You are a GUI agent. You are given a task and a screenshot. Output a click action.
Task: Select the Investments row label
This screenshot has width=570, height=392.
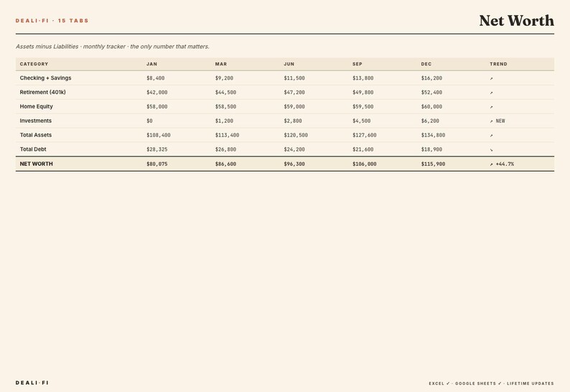click(x=36, y=121)
